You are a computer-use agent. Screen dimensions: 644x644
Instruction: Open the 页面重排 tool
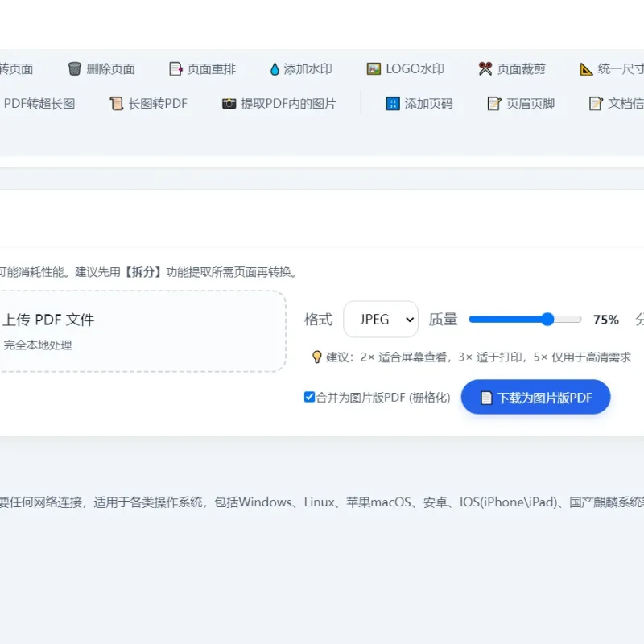[203, 68]
